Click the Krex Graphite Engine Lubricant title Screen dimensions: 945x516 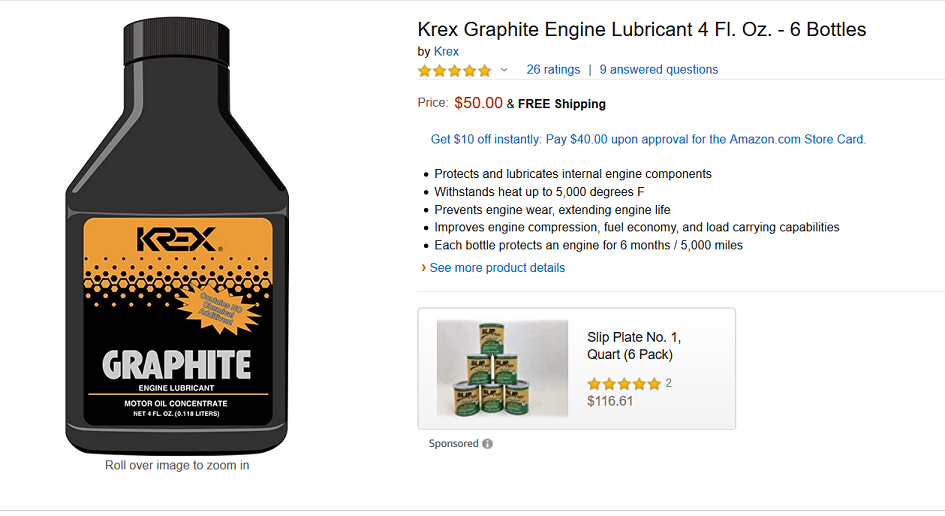click(x=641, y=29)
